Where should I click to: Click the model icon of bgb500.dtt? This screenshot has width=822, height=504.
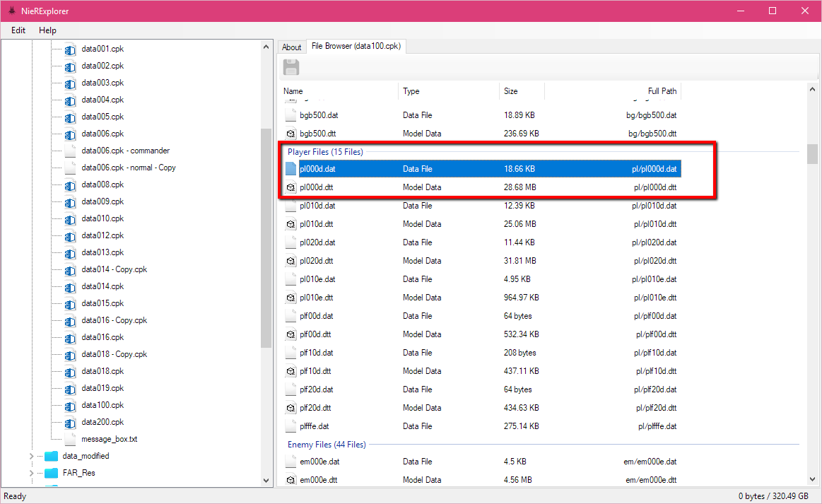point(291,134)
